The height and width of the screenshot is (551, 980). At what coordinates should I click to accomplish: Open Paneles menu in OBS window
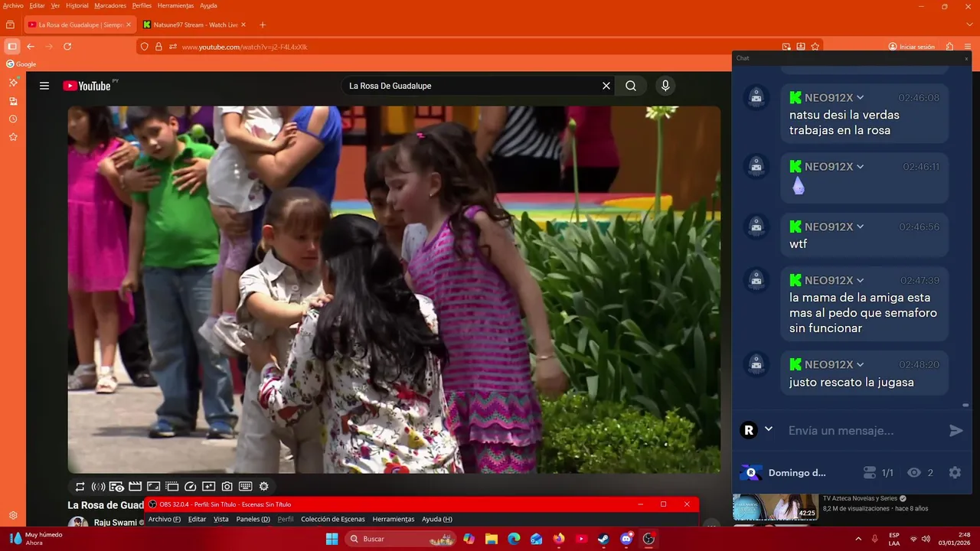pyautogui.click(x=253, y=519)
